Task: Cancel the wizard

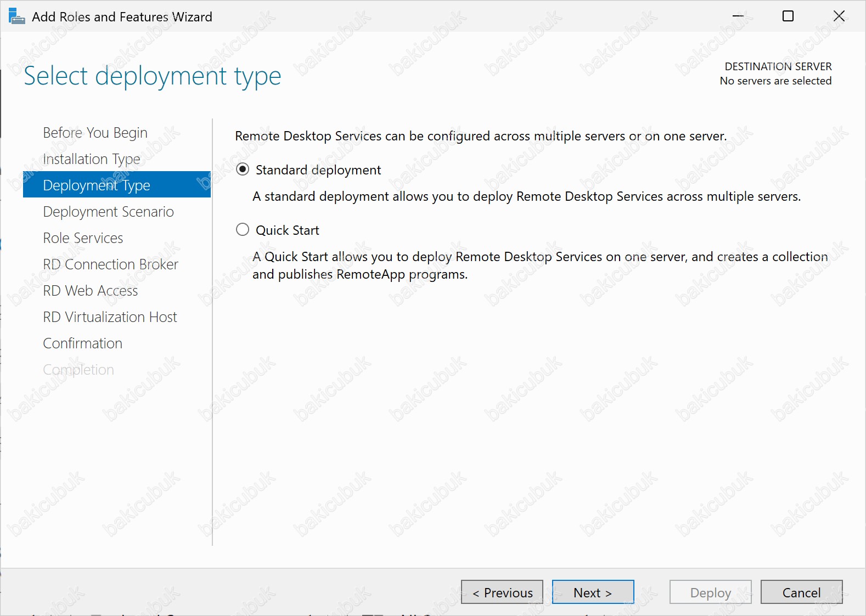Action: [801, 592]
